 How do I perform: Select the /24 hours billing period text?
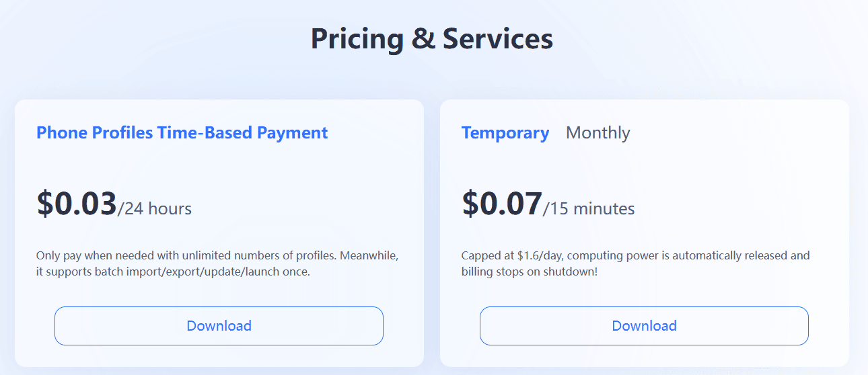pyautogui.click(x=155, y=209)
